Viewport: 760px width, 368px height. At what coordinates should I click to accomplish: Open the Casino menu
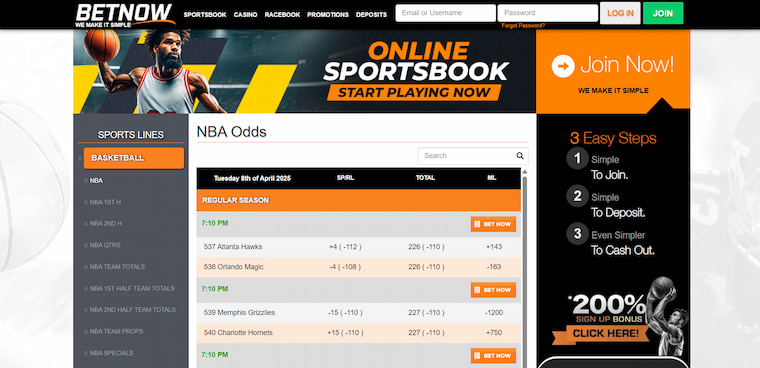click(246, 15)
